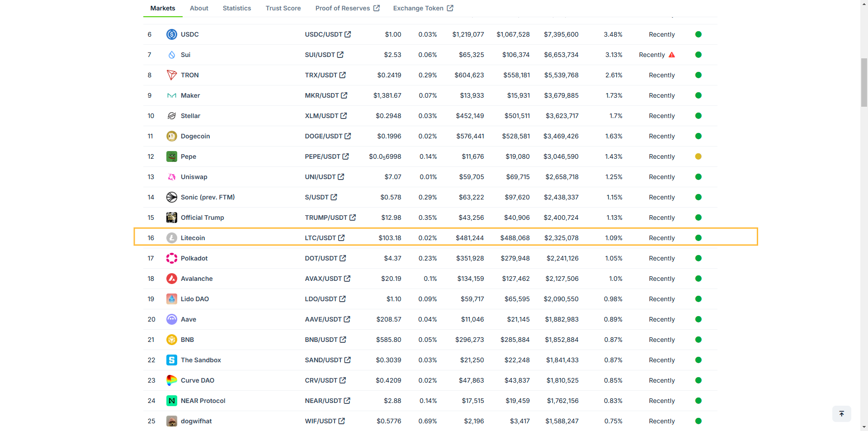Open the Curve DAO coin page
This screenshot has height=431, width=868.
(198, 380)
